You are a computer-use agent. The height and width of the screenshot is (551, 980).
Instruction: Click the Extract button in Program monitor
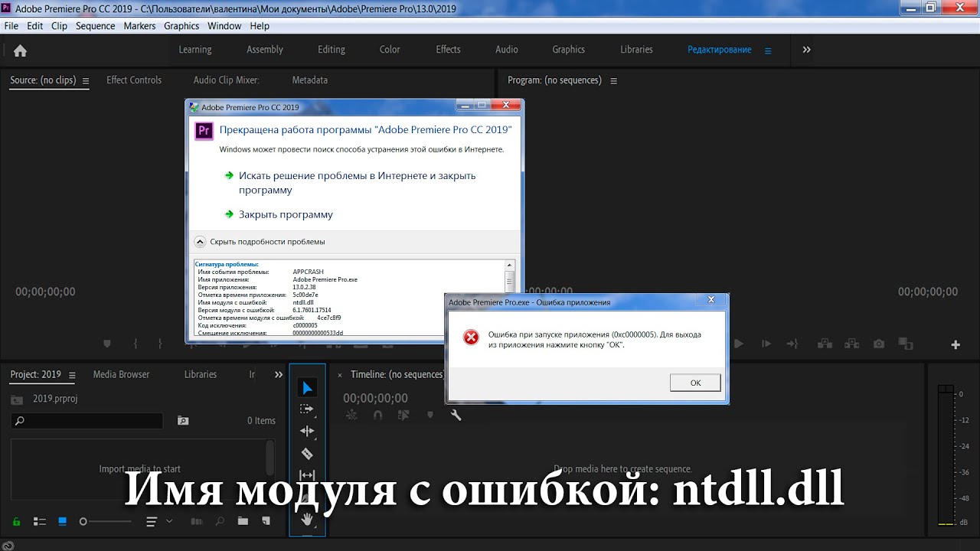click(x=851, y=344)
